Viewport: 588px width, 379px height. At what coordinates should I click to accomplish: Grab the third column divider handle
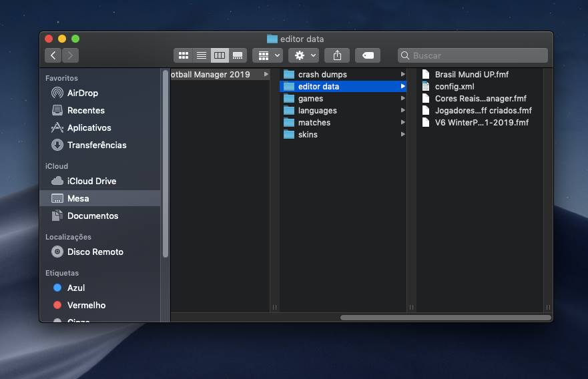[548, 308]
